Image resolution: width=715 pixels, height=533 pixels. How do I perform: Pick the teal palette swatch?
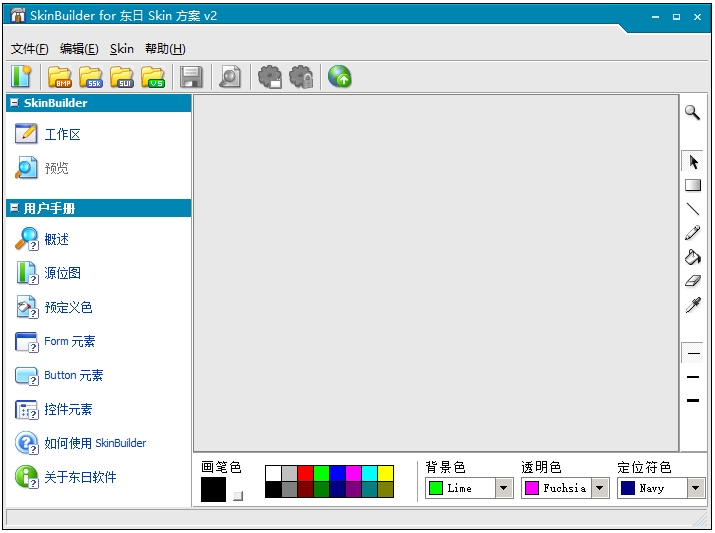369,489
